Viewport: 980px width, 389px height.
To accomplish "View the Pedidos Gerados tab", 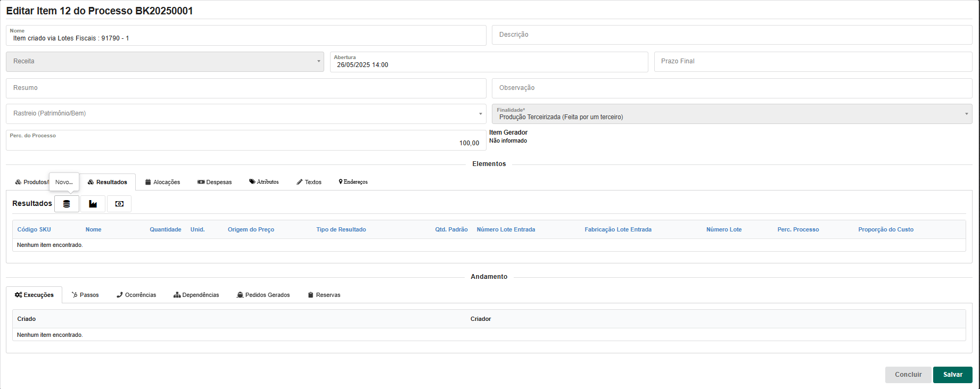I will coord(263,295).
